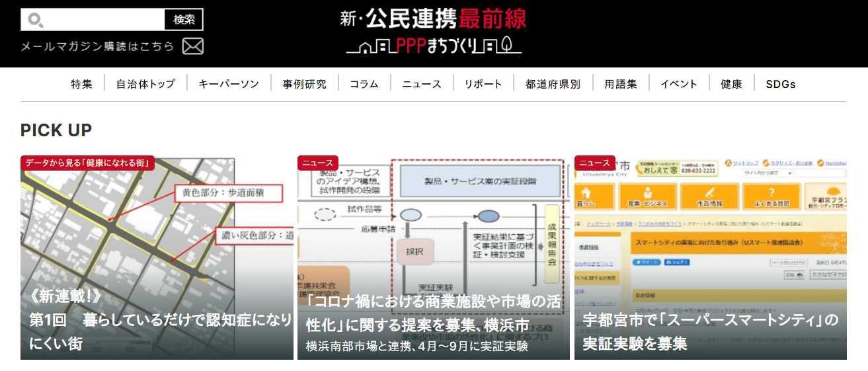Open the ニュース navigation item
The height and width of the screenshot is (371, 868).
point(421,84)
